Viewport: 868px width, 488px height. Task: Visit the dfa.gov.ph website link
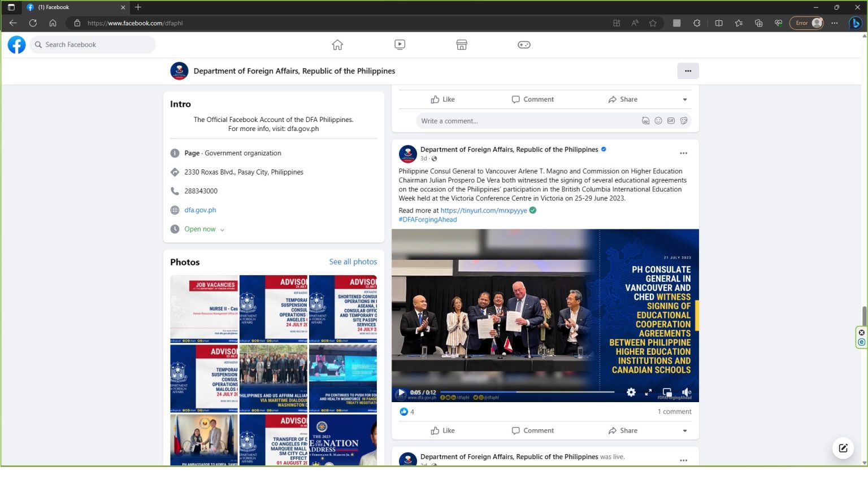(x=200, y=210)
